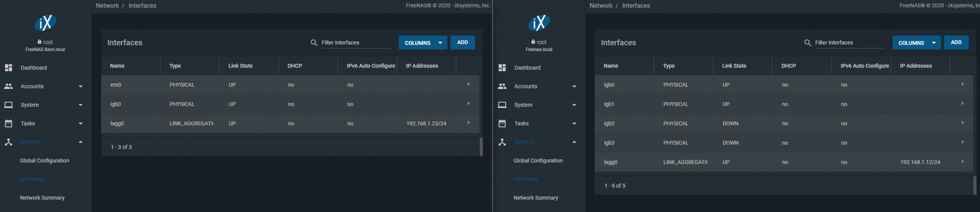Sort by Link State column in right table
This screenshot has width=980, height=212.
coord(734,66)
